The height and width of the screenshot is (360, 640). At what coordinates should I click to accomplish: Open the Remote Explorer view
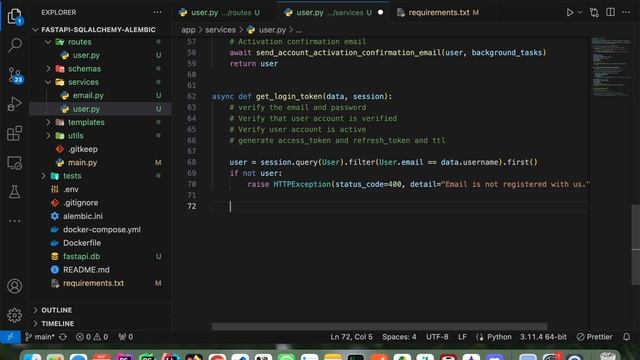15,163
